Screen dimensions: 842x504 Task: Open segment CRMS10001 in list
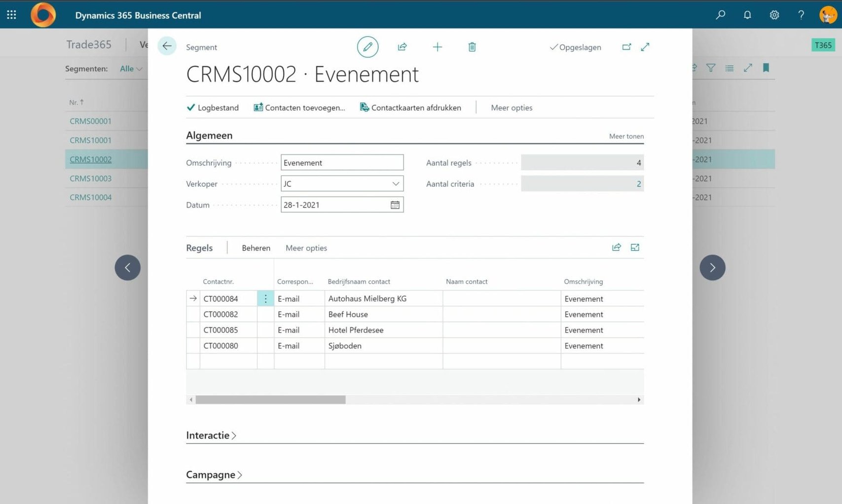coord(91,141)
